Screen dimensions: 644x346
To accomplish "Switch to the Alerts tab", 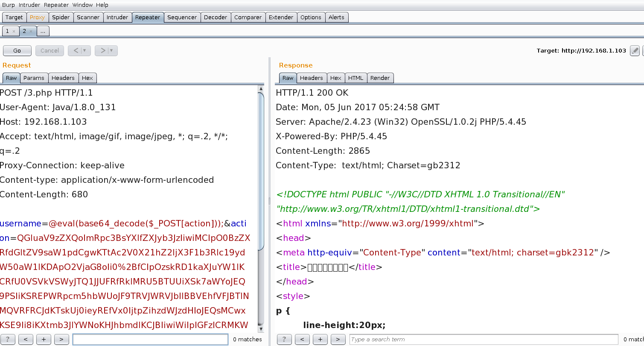I will [x=336, y=18].
